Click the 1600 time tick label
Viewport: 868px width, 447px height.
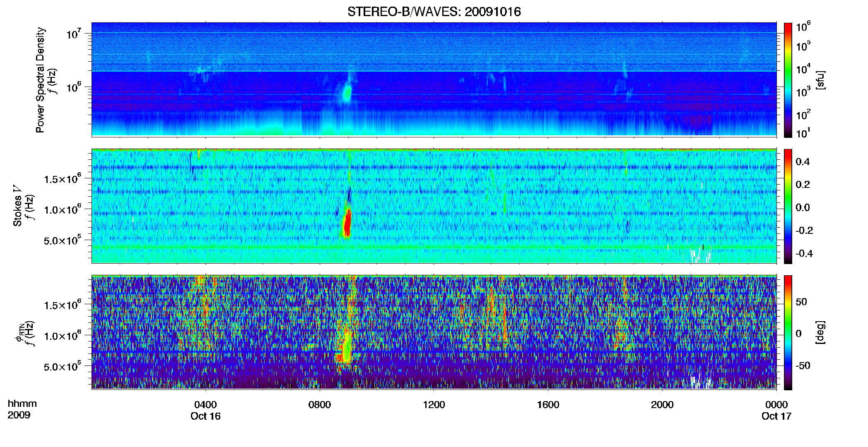pos(548,404)
